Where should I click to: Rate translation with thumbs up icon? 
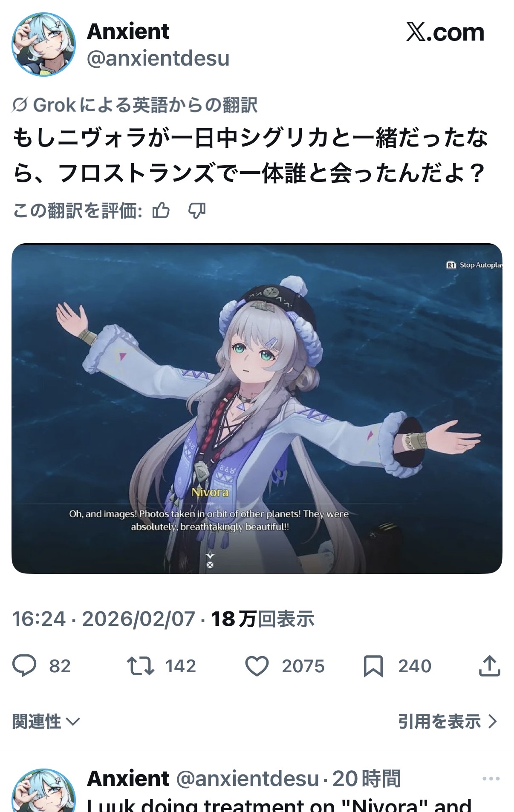[x=161, y=210]
